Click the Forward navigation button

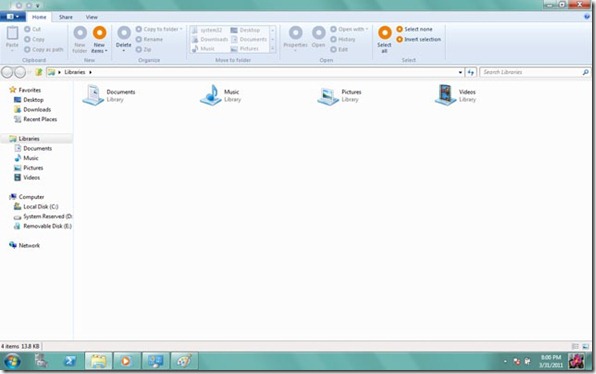tap(20, 72)
